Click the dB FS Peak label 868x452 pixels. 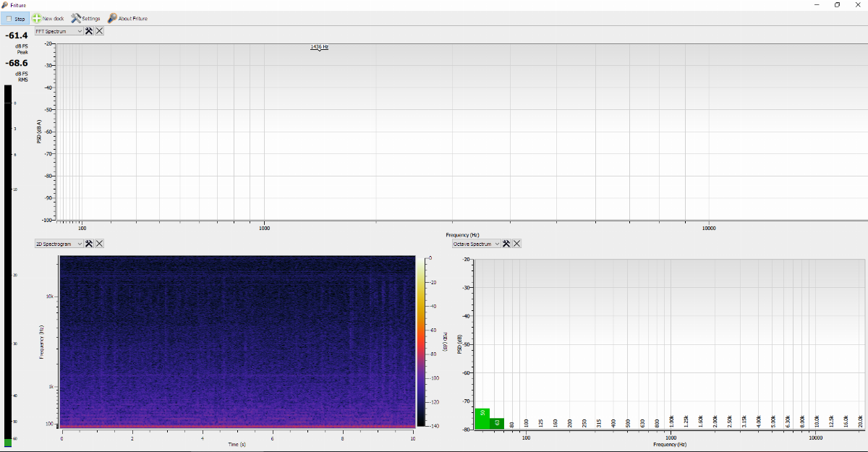22,49
